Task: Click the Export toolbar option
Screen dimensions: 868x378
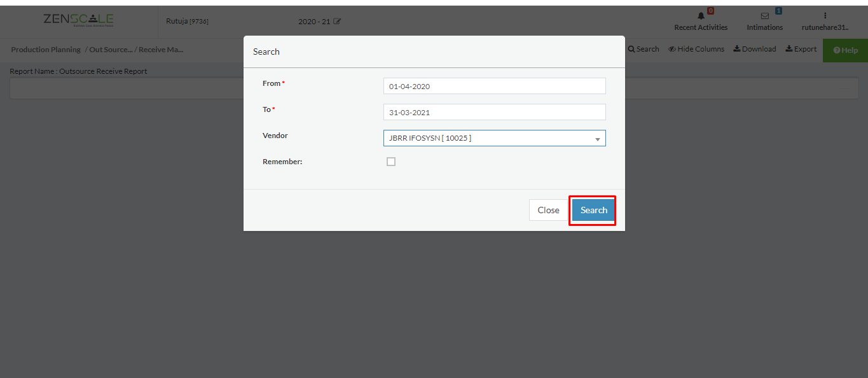Action: [801, 49]
